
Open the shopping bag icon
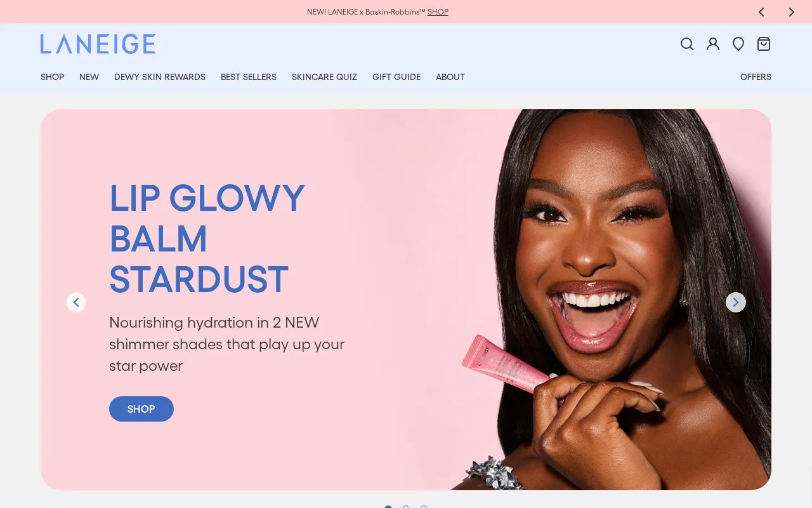click(x=764, y=44)
